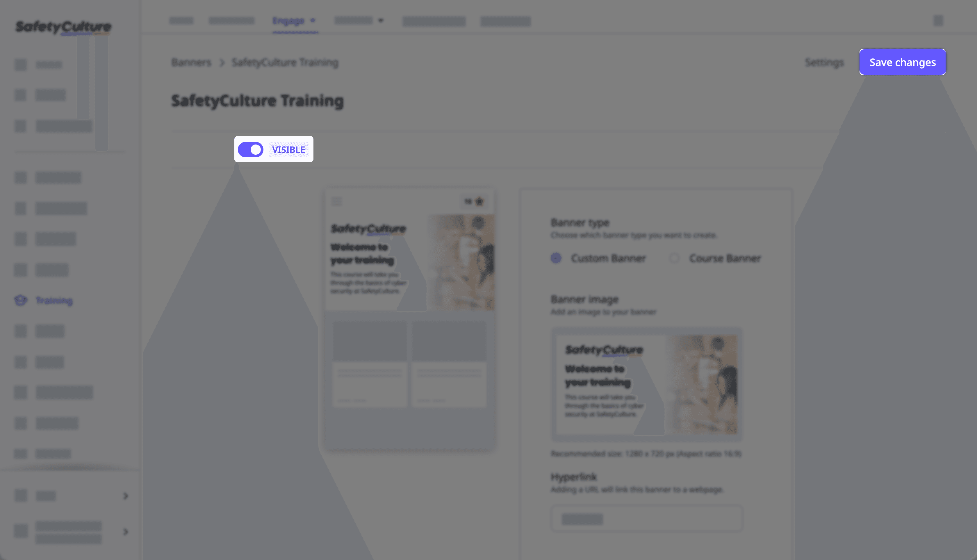Viewport: 977px width, 560px height.
Task: Click the Training icon in sidebar
Action: coord(20,300)
